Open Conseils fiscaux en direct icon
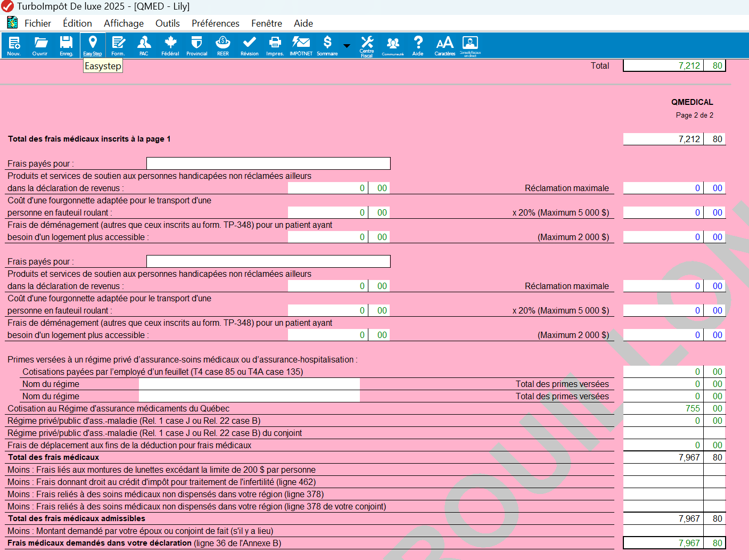 point(470,46)
